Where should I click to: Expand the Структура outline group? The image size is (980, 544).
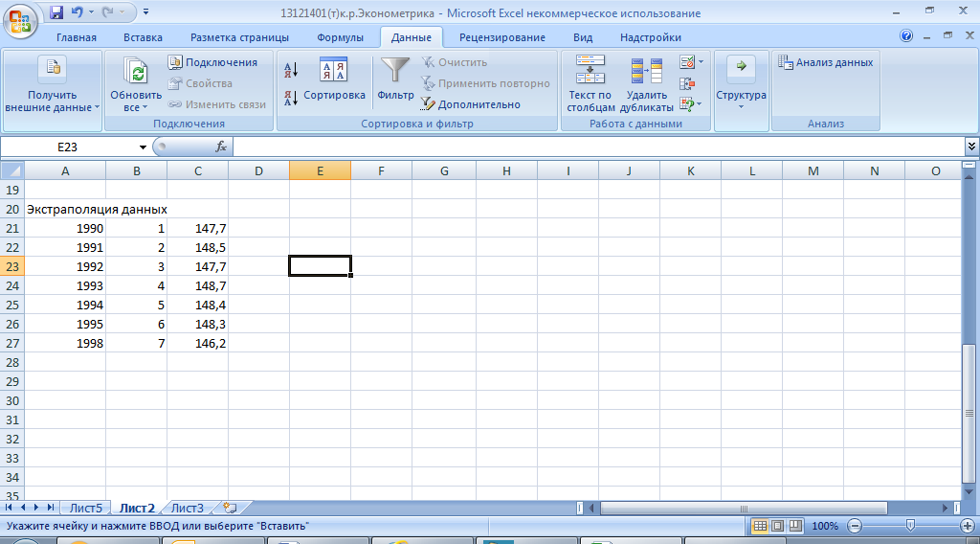pyautogui.click(x=742, y=84)
